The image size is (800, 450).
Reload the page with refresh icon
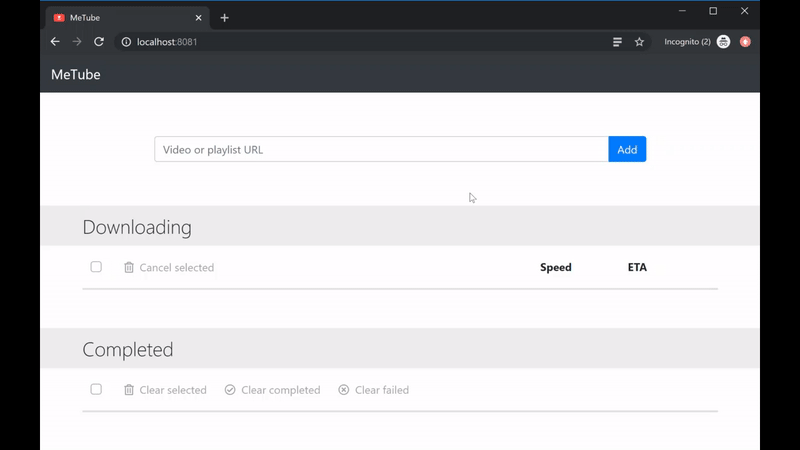pos(99,42)
